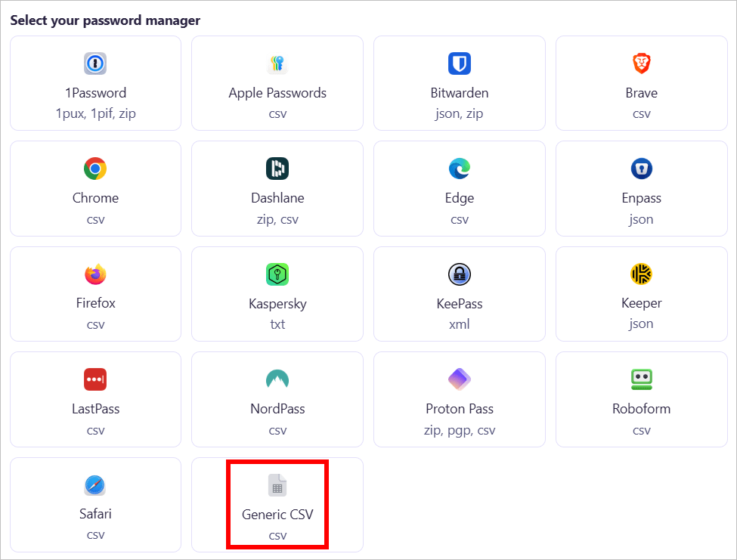
Task: Click the LastPass name label
Action: (95, 409)
